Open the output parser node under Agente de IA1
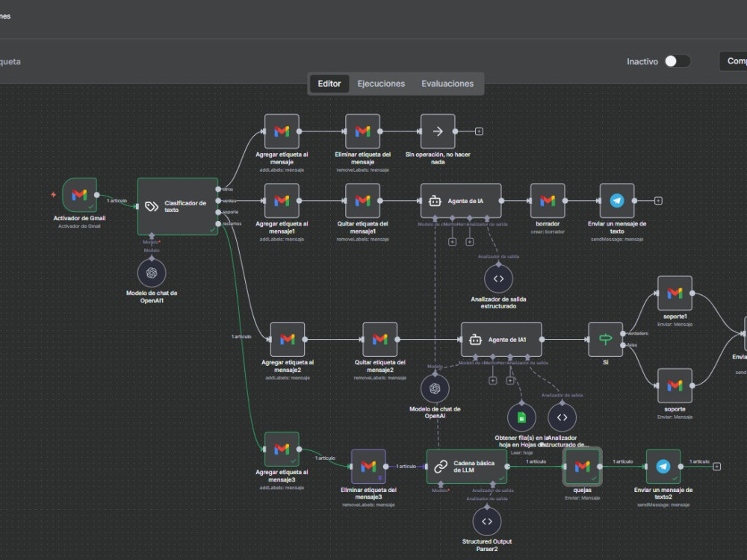The height and width of the screenshot is (560, 747). 562,417
